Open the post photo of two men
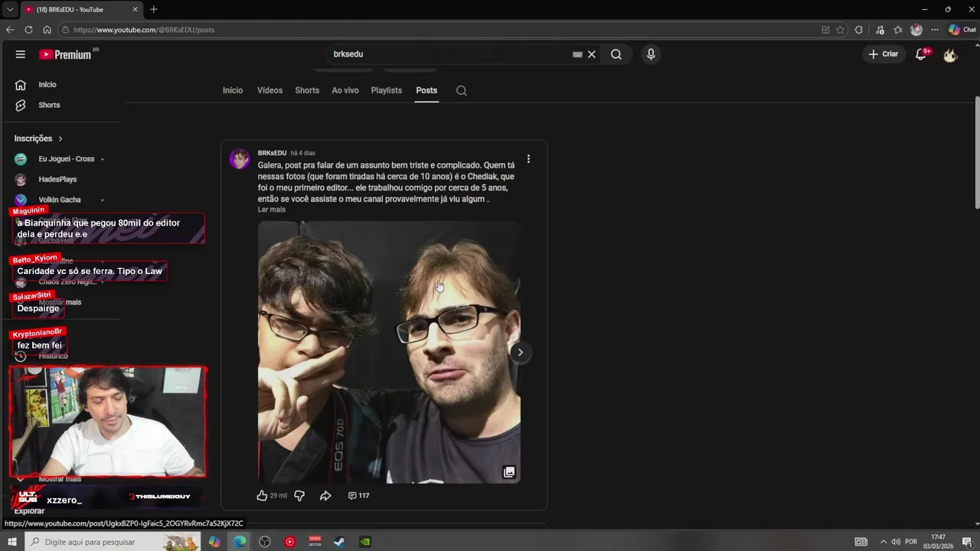 [389, 352]
